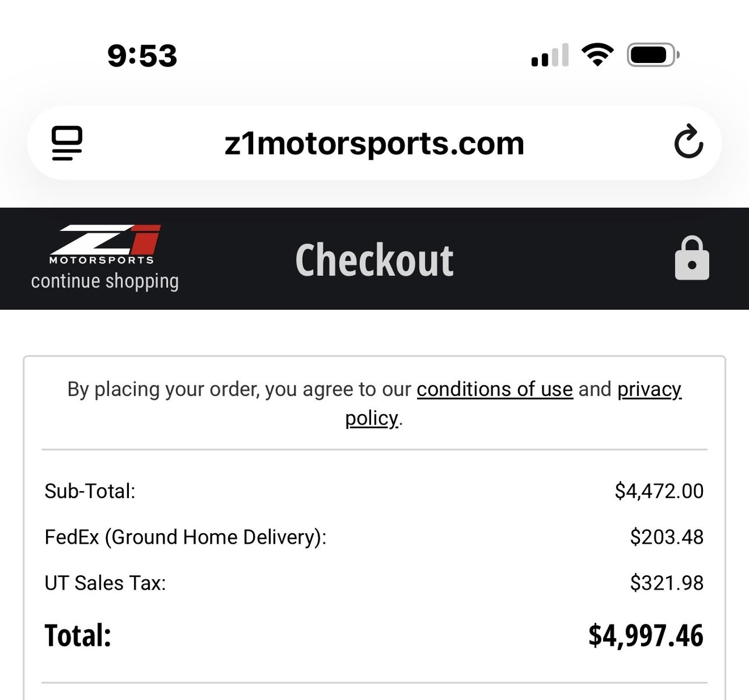Viewport: 749px width, 700px height.
Task: Tap the order Total label
Action: click(78, 635)
